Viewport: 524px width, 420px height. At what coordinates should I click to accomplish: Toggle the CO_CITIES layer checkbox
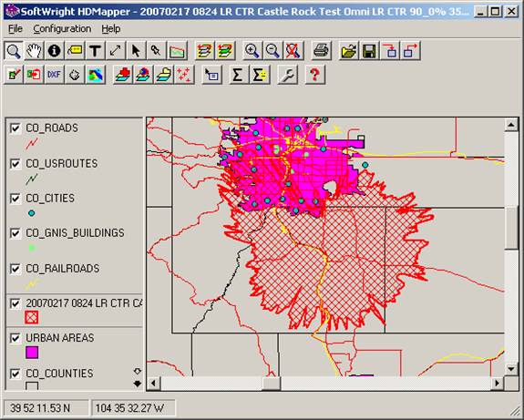click(15, 198)
